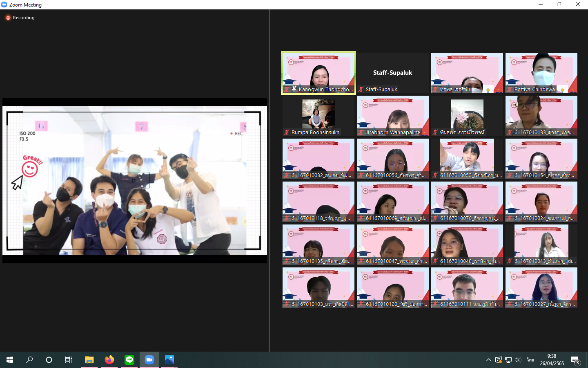588x368 pixels.
Task: Select Kanogwun Thongcho's video tile
Action: (318, 72)
